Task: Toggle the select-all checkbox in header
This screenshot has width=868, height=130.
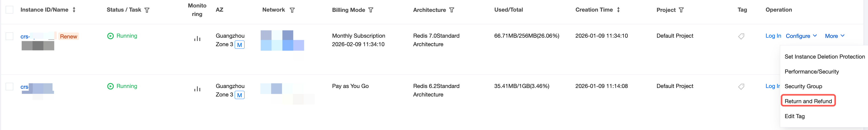Action: click(x=9, y=10)
